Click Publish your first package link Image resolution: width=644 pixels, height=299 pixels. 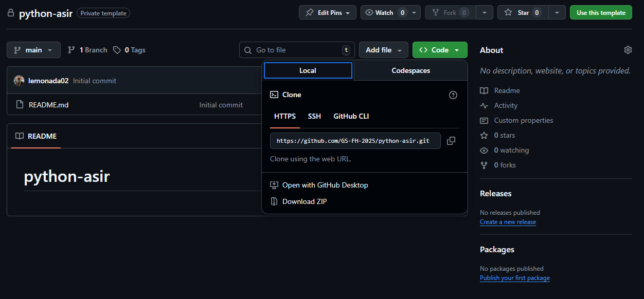(x=515, y=278)
